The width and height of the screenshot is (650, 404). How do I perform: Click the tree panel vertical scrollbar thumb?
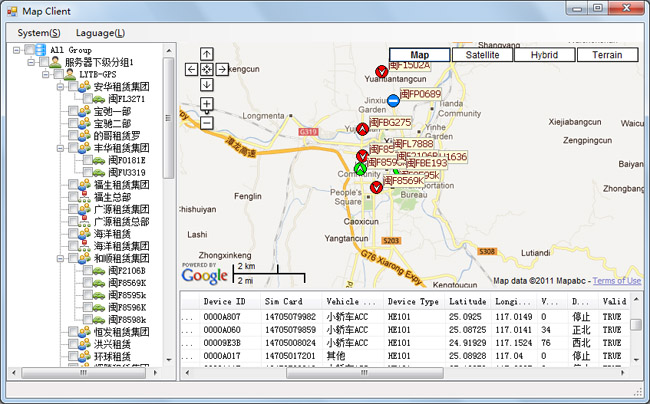pos(168,118)
